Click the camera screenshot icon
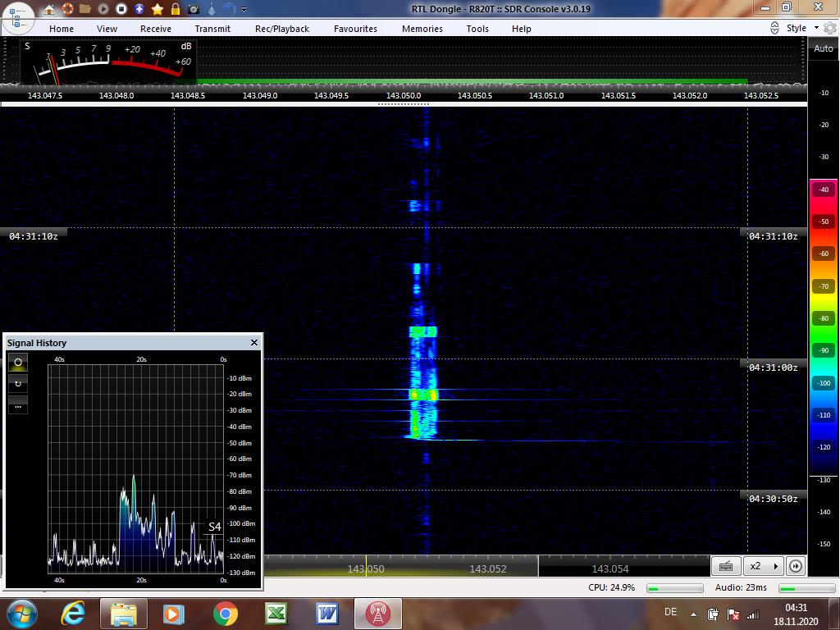The height and width of the screenshot is (630, 840). tap(194, 9)
